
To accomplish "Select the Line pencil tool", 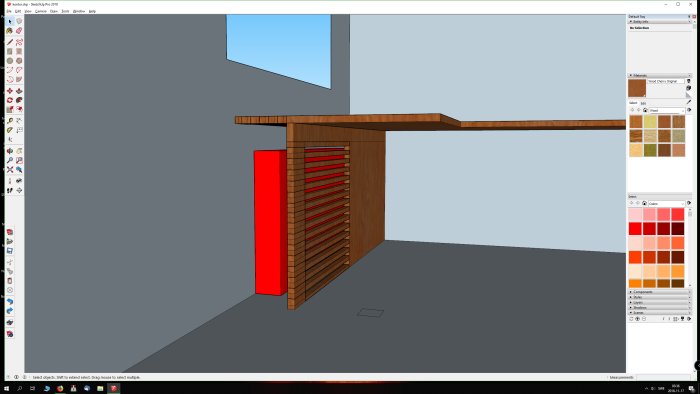I will (x=10, y=42).
